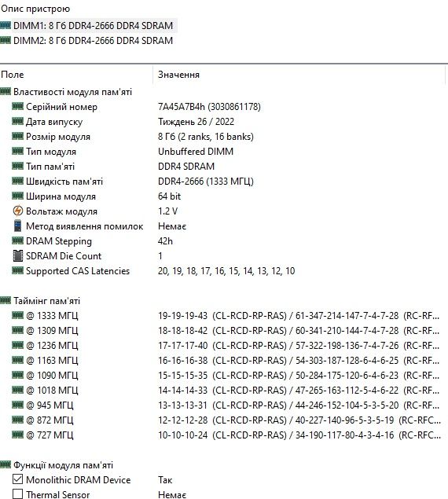
Task: Click icon beside @ 1018 МГЦ row
Action: (x=17, y=390)
